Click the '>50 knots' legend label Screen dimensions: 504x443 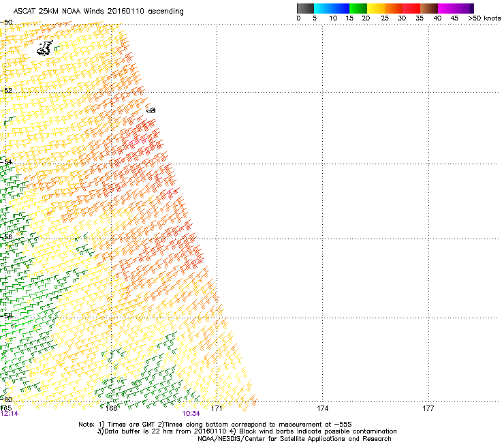click(484, 18)
